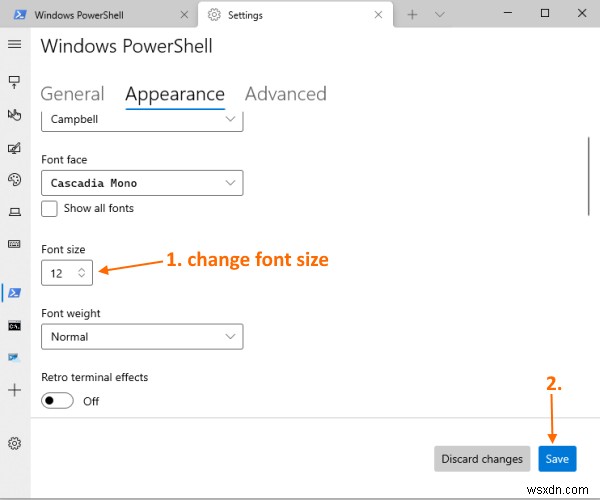Screen dimensions: 600x500
Task: Toggle Retro terminal effects switch
Action: (57, 401)
